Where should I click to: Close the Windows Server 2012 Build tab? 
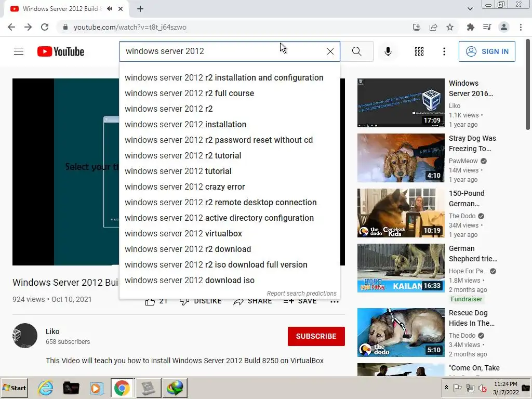coord(121,9)
